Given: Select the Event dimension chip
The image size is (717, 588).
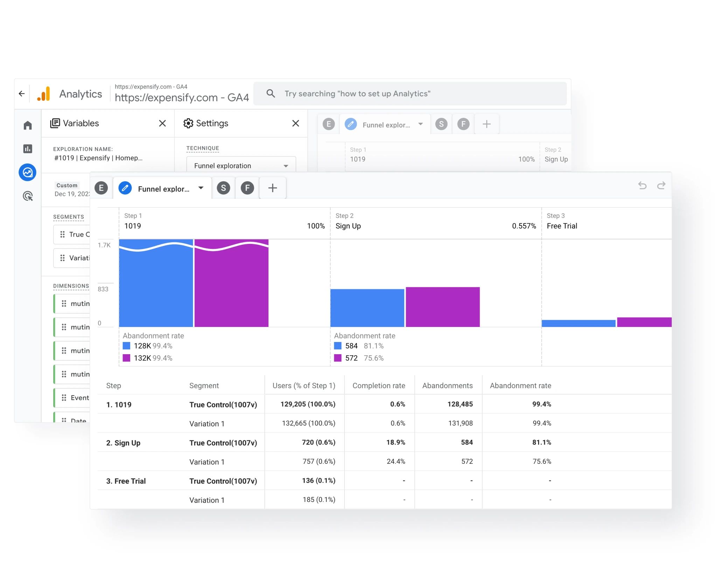Looking at the screenshot, I should (72, 398).
